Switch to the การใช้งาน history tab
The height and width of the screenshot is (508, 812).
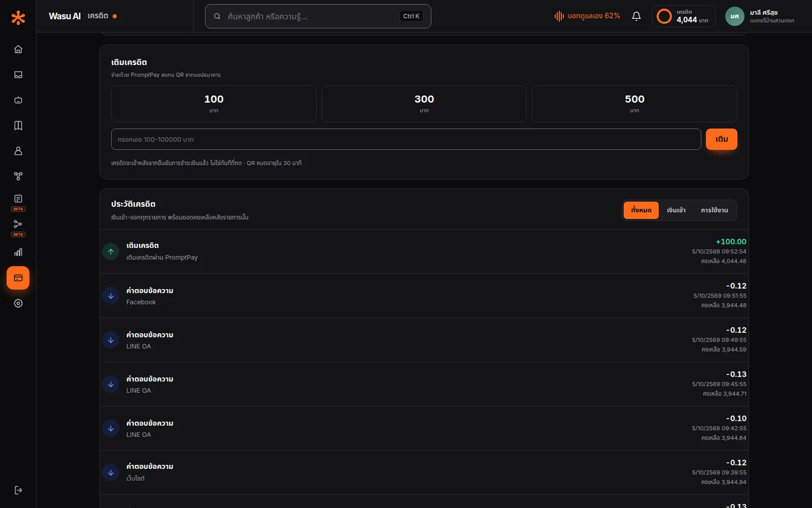click(715, 210)
